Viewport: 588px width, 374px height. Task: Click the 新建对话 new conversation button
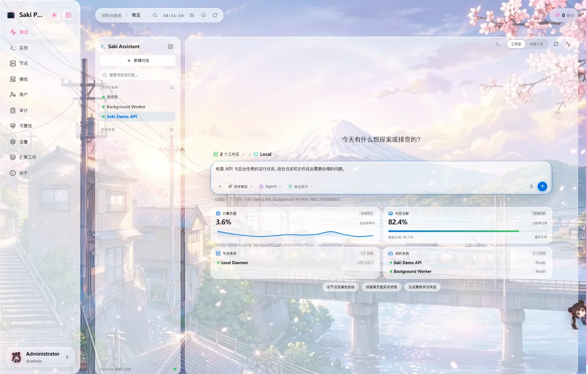click(138, 61)
